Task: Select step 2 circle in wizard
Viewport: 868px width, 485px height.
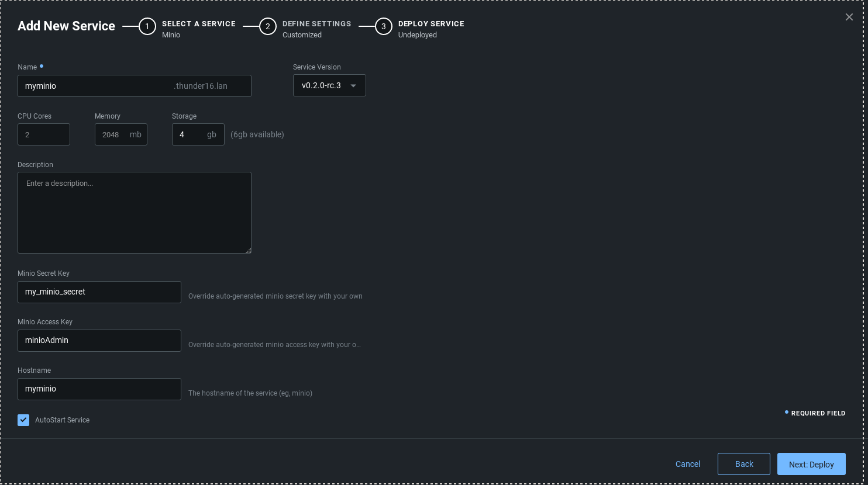Action: [268, 26]
